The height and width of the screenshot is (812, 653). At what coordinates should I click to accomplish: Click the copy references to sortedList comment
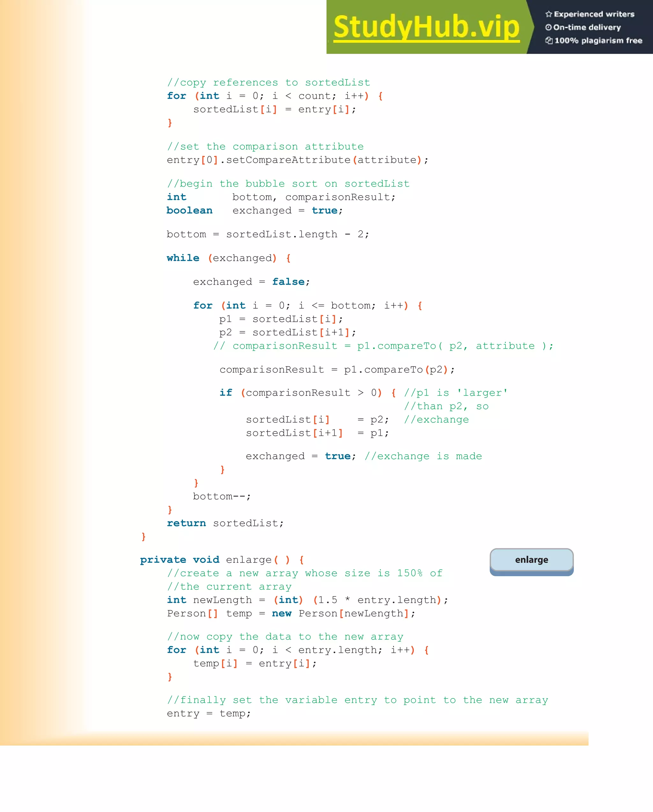[x=268, y=83]
